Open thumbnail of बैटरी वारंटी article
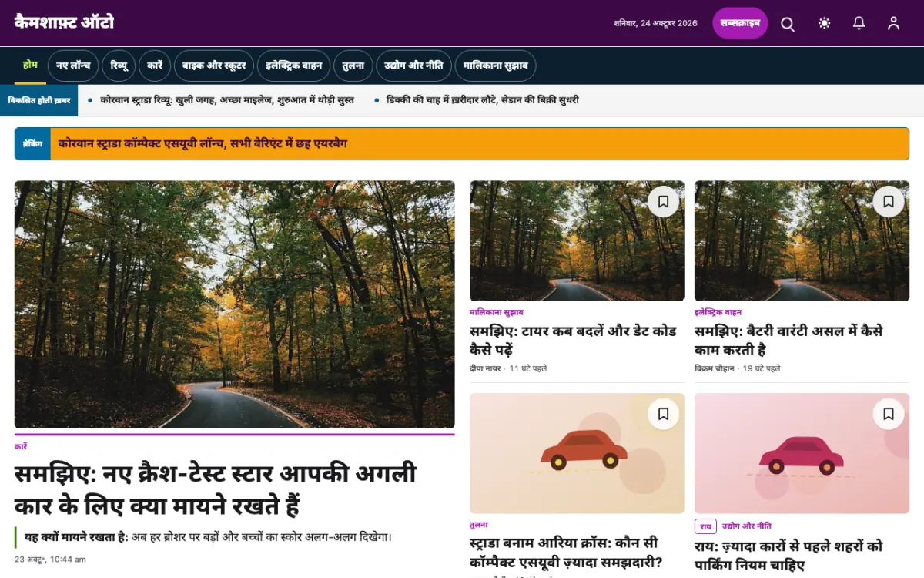This screenshot has width=924, height=578. click(x=802, y=240)
